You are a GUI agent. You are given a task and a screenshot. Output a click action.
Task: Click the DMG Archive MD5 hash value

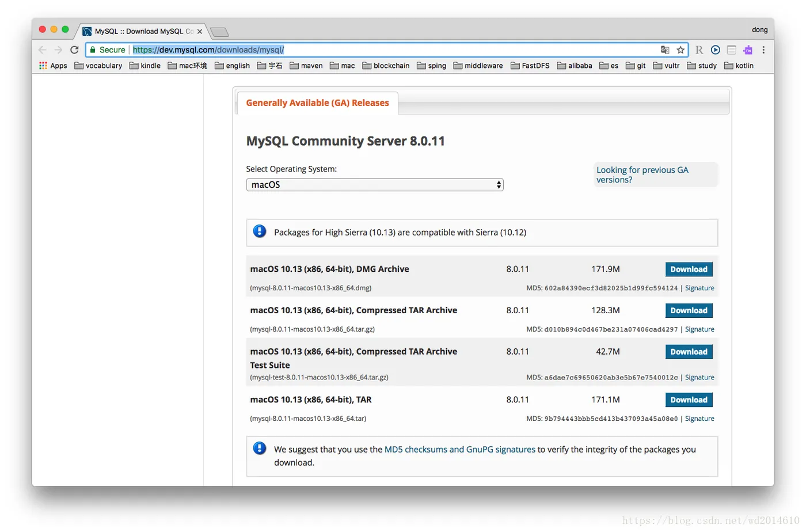(x=611, y=288)
